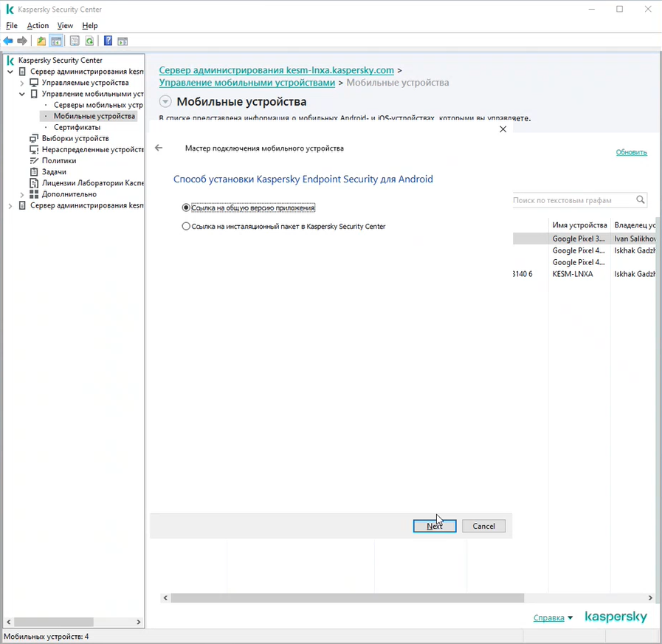Close the mobile device connection wizard
This screenshot has height=644, width=662.
(503, 129)
